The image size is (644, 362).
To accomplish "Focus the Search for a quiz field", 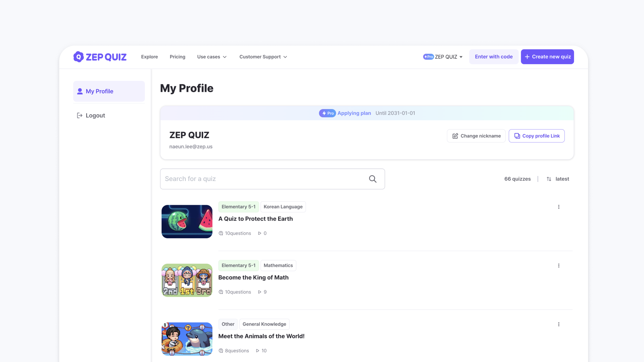I will (272, 179).
